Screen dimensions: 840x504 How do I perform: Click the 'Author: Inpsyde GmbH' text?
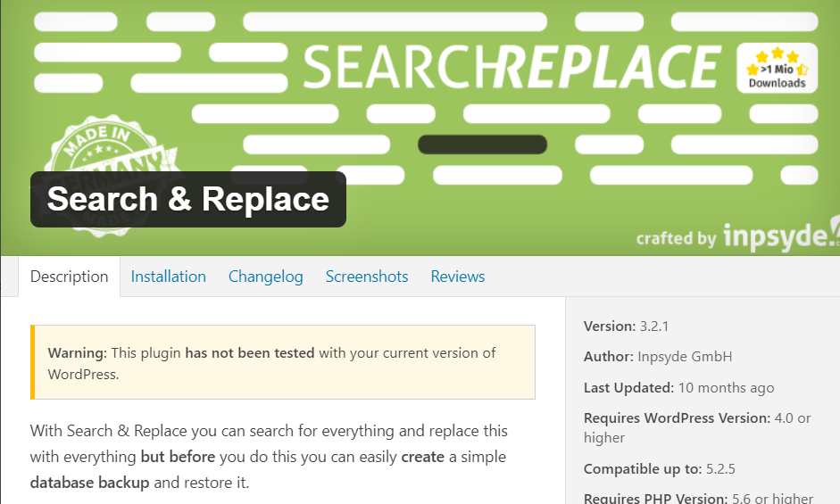click(657, 357)
